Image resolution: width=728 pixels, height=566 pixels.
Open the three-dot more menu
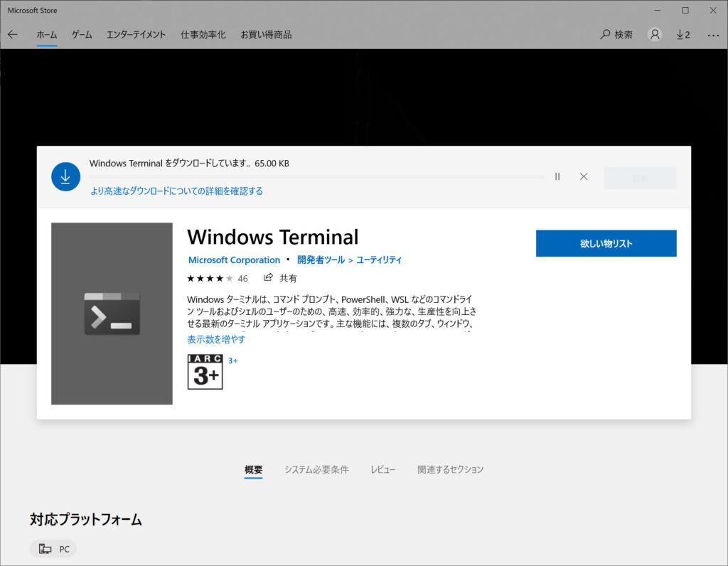tap(713, 35)
